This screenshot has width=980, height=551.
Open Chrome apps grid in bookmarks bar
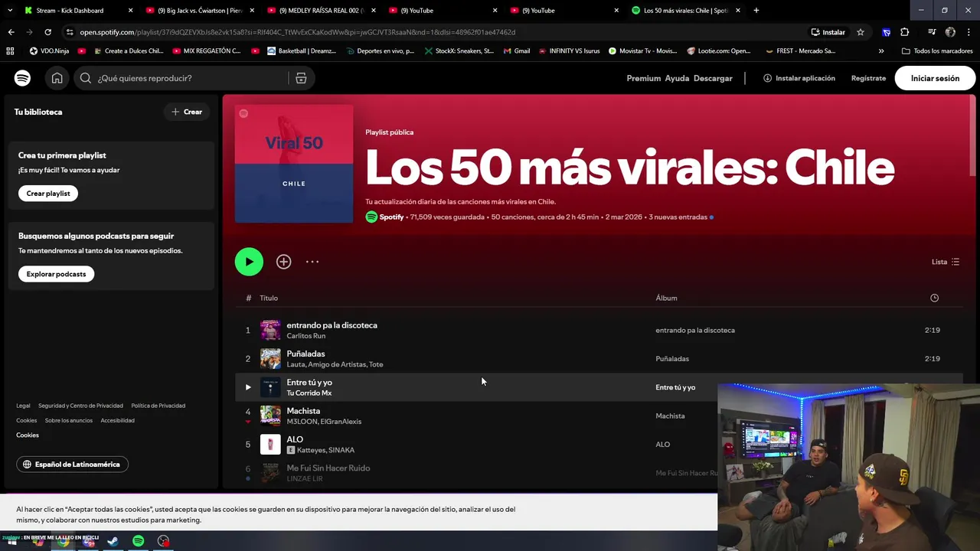(10, 51)
